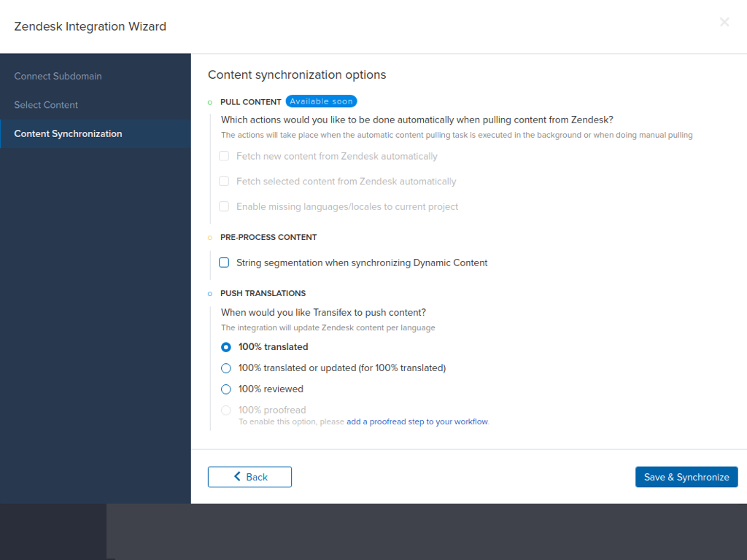Toggle String segmentation for Dynamic Content checkbox
The width and height of the screenshot is (747, 560).
(224, 262)
